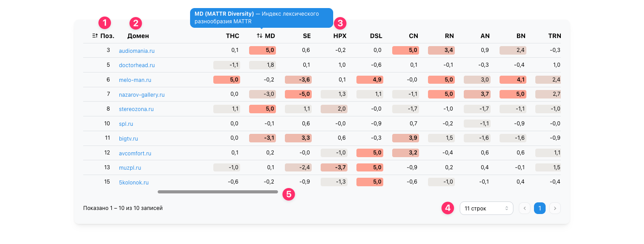This screenshot has width=644, height=244.
Task: Go to next page with right chevron
Action: pyautogui.click(x=555, y=208)
